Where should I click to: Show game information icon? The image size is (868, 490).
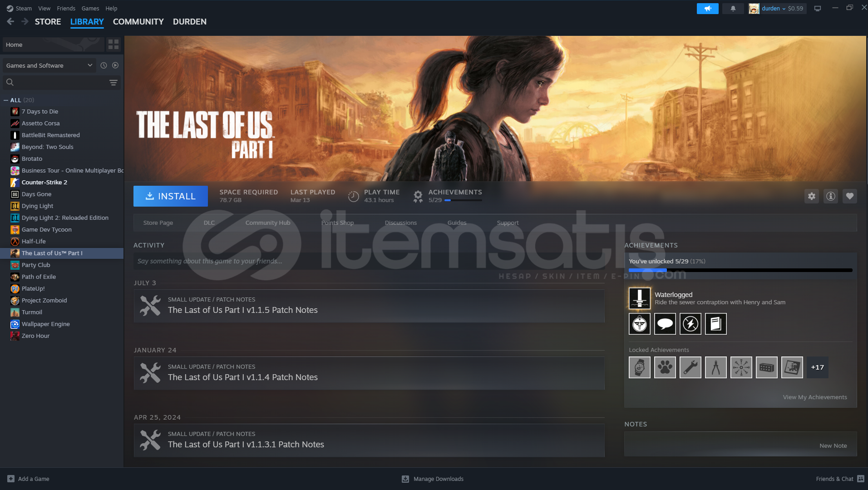pos(831,196)
